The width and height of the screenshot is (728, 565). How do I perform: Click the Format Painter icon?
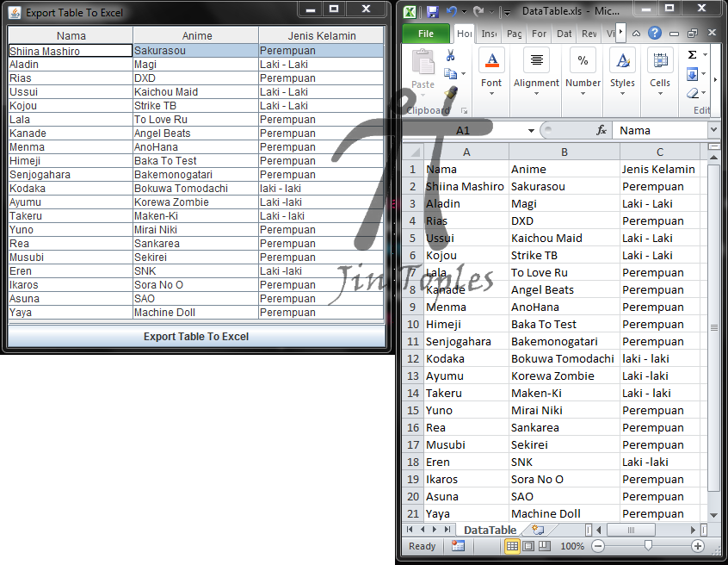451,92
